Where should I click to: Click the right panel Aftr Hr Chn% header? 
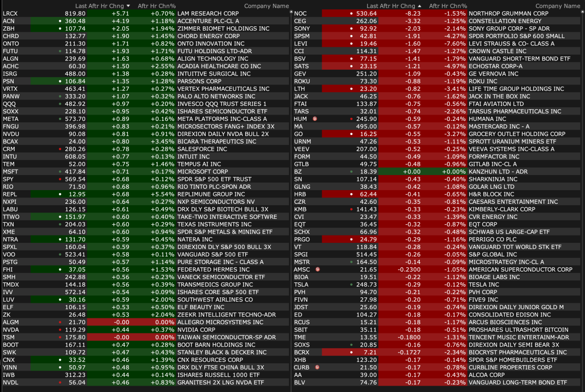click(448, 6)
